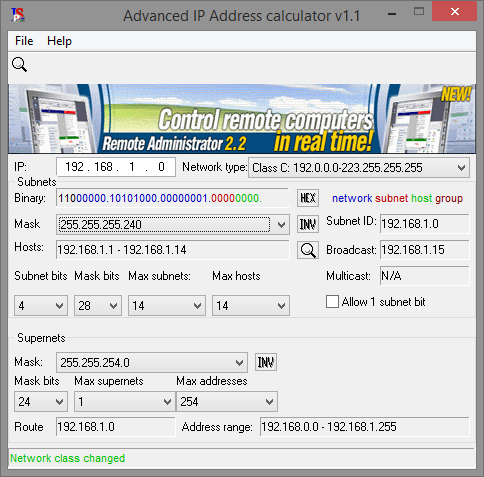This screenshot has height=477, width=484.
Task: Click the 'group' legend word
Action: point(449,199)
